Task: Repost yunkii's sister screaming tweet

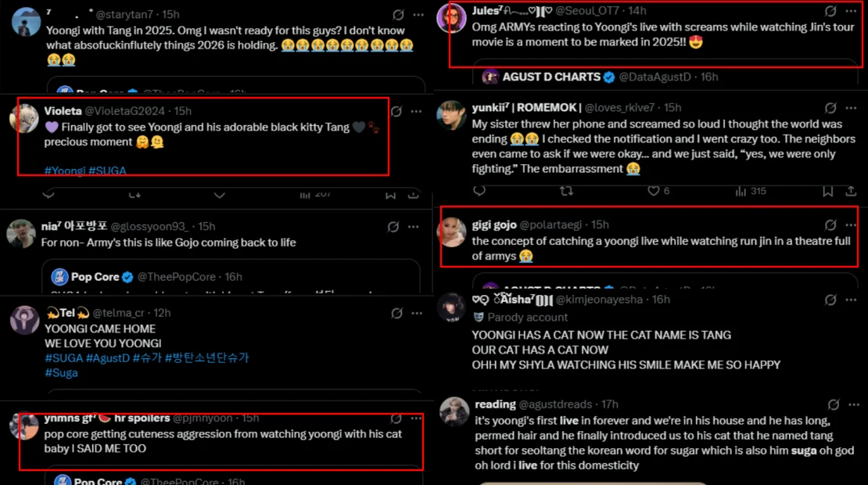Action: pos(567,191)
